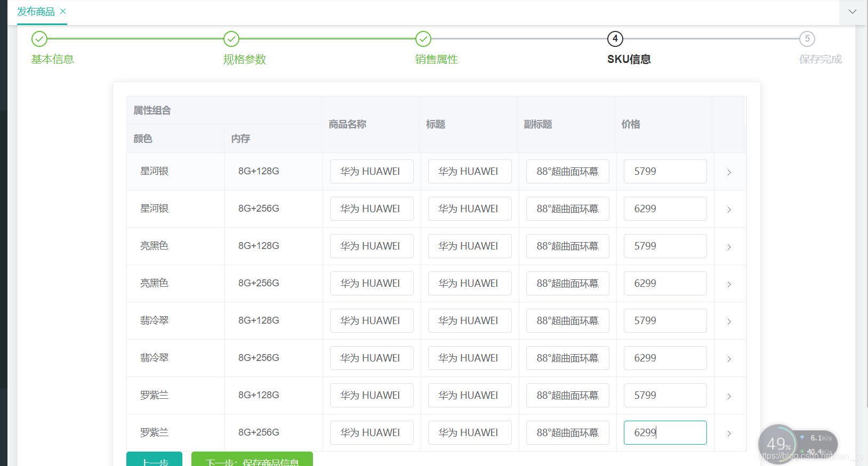
Task: Close the 发布商品 tab
Action: 63,11
